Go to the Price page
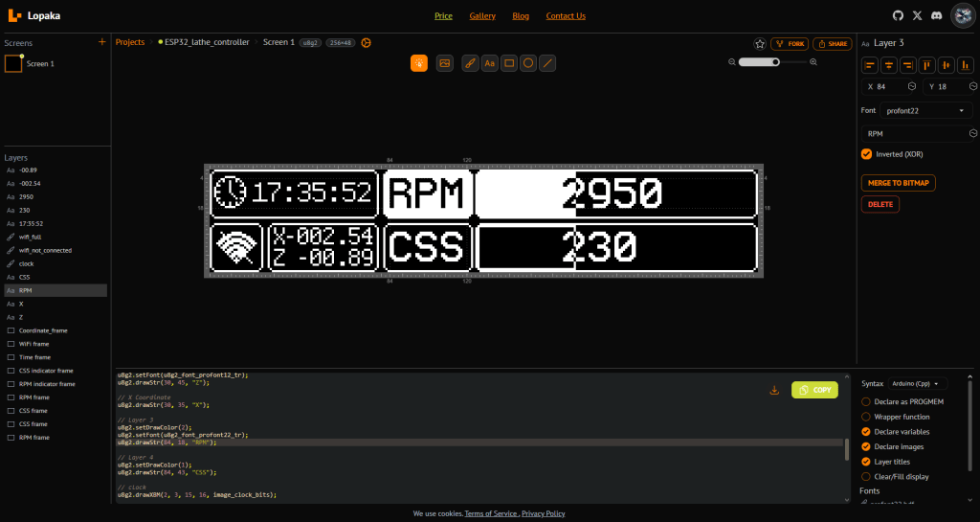This screenshot has width=980, height=522. click(x=443, y=16)
